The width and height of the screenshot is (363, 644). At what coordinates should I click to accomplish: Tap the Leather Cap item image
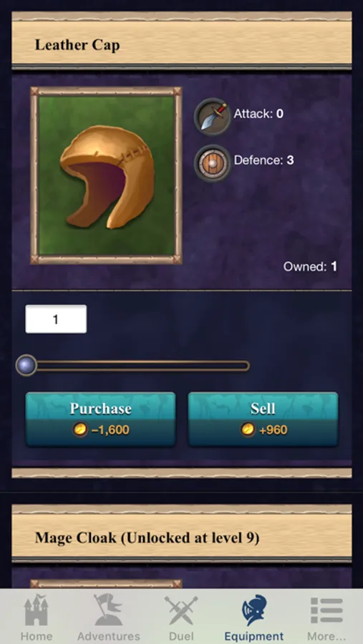point(106,175)
